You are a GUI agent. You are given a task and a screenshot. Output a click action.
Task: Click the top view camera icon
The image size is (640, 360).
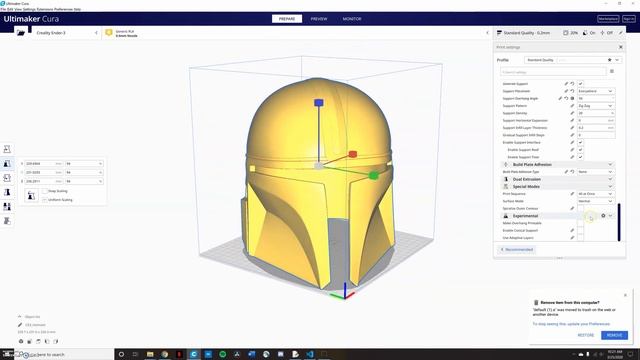pyautogui.click(x=38, y=341)
